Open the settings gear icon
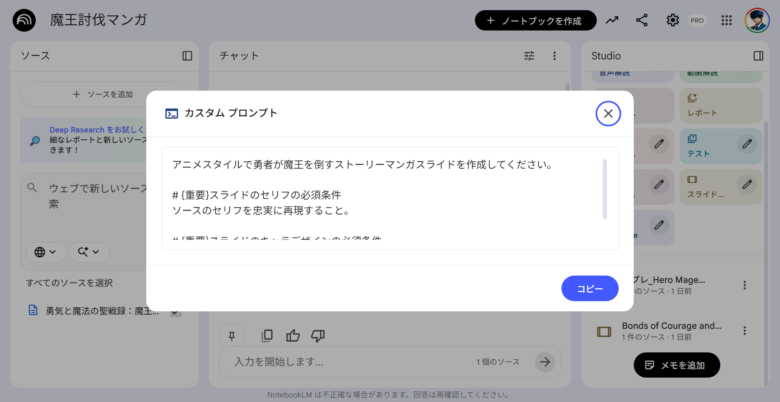Viewport: 780px width, 402px height. (x=673, y=20)
